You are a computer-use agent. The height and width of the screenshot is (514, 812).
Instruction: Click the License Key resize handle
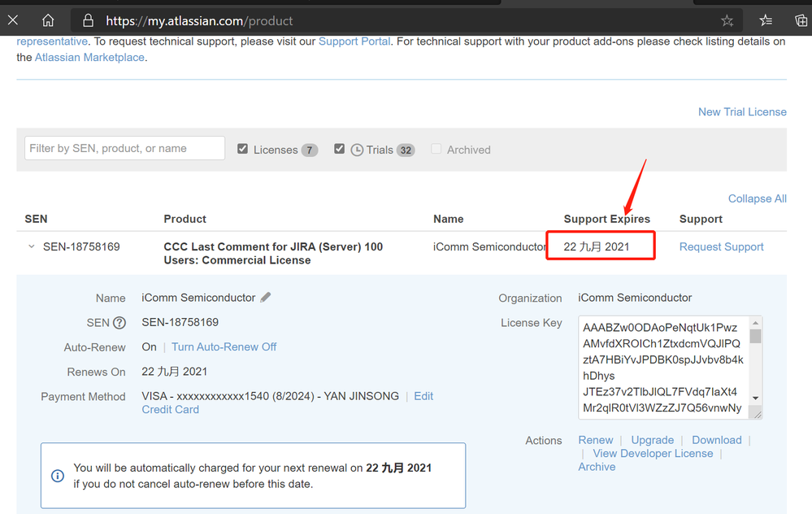pos(757,414)
